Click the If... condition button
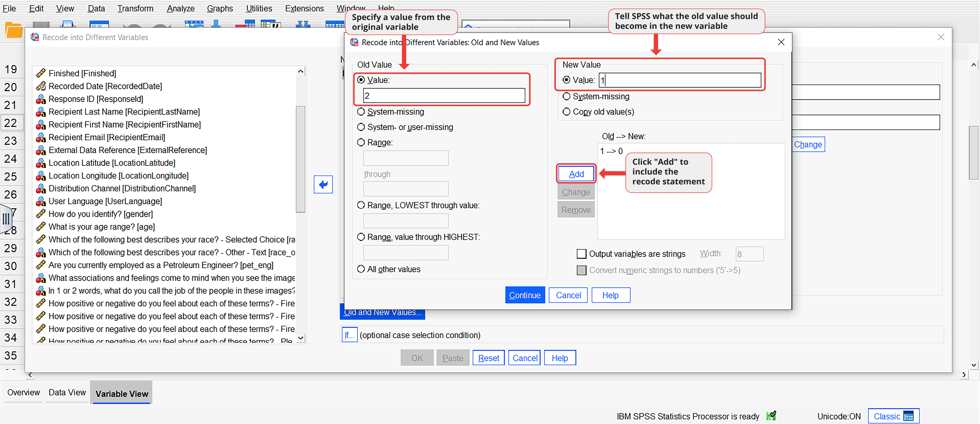Viewport: 980px width, 424px height. tap(349, 335)
